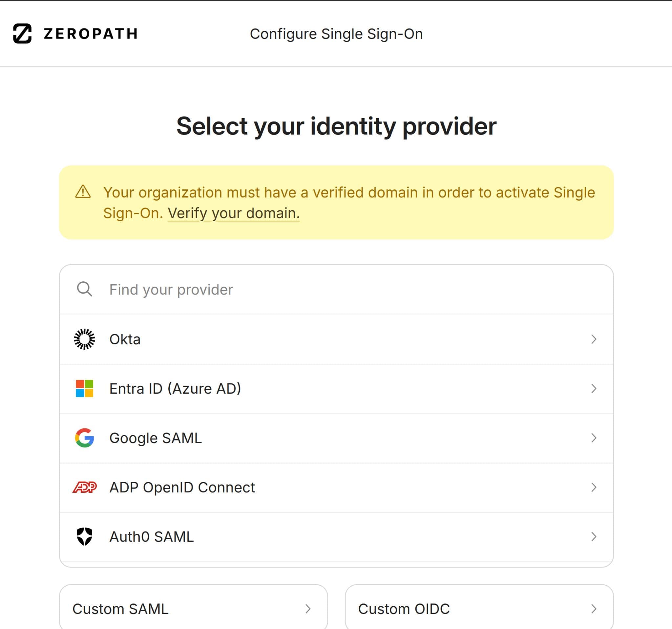Click the ZeroPath logo icon
Image resolution: width=672 pixels, height=629 pixels.
coord(22,33)
